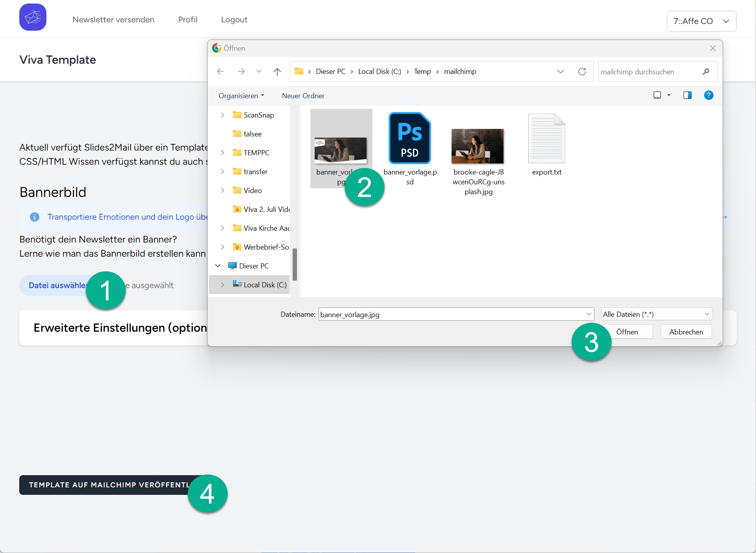Go back in file dialog navigation
This screenshot has height=553, width=756.
pyautogui.click(x=220, y=72)
